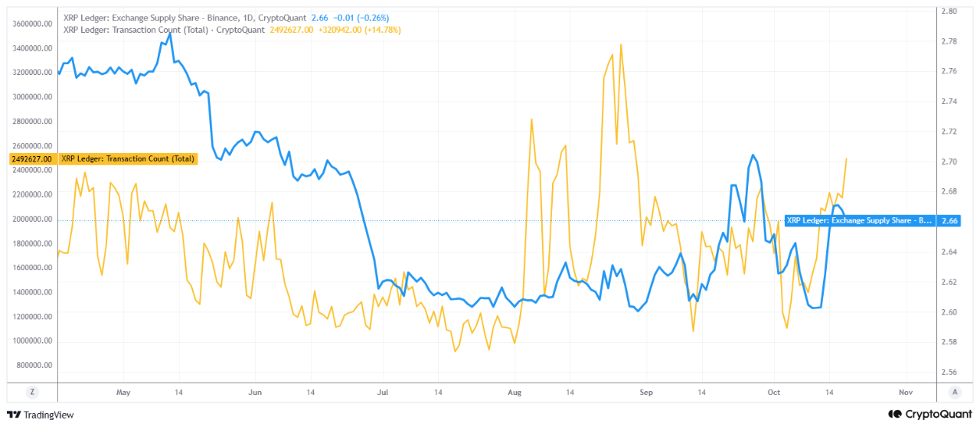This screenshot has height=427, width=980.
Task: Click the Jul label on the time axis
Action: click(x=383, y=393)
